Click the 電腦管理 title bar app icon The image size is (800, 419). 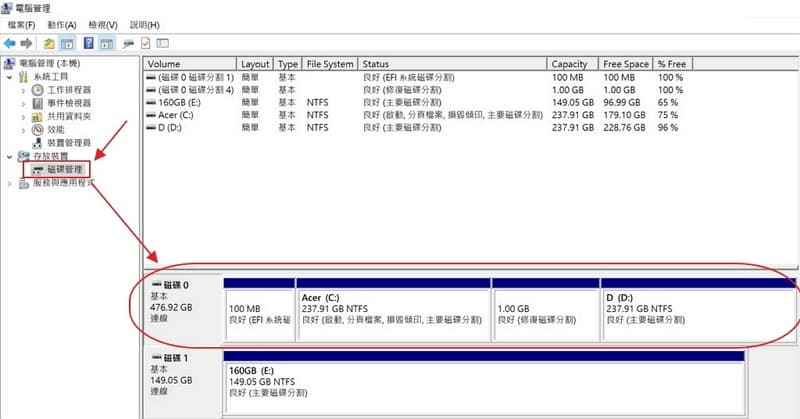click(7, 8)
